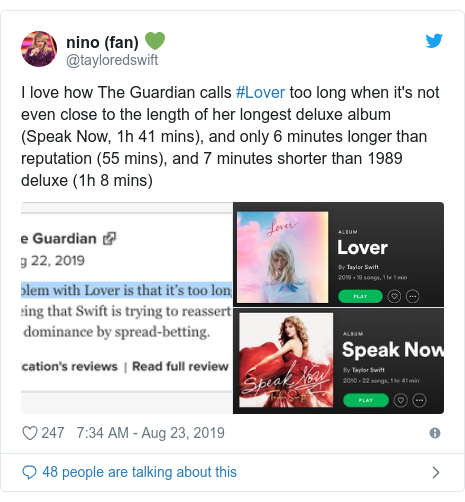Open the tweet timestamp Aug 23, 2019

pyautogui.click(x=151, y=433)
